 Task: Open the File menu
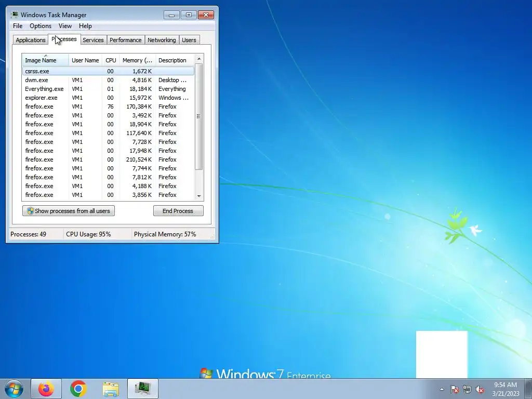pos(18,26)
